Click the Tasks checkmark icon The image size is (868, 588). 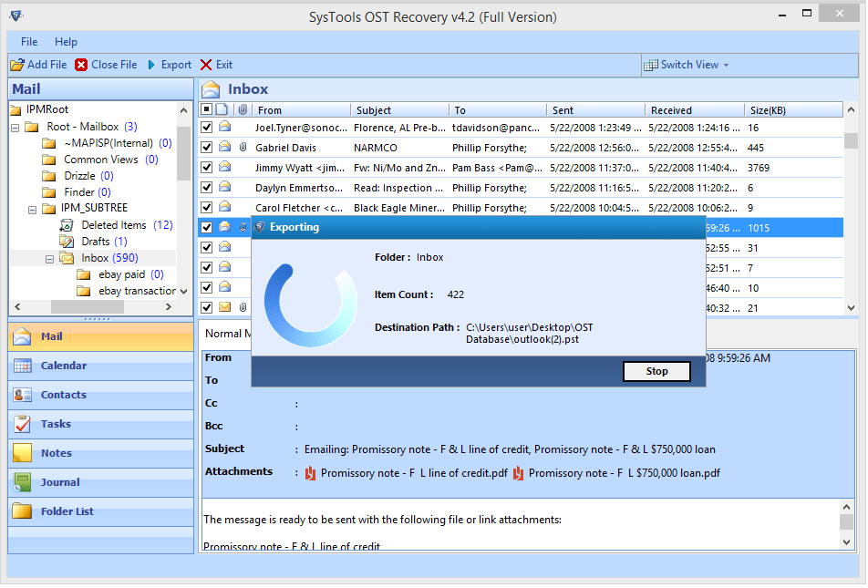tap(23, 424)
